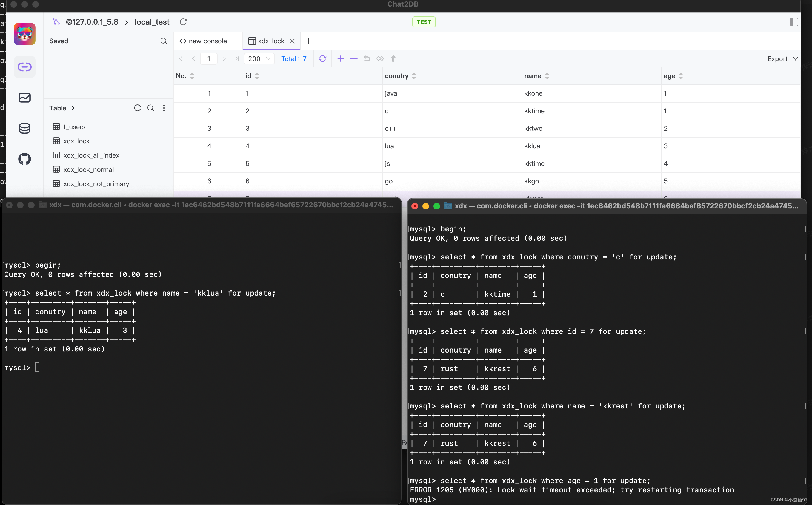Click the TEST environment badge

[424, 22]
